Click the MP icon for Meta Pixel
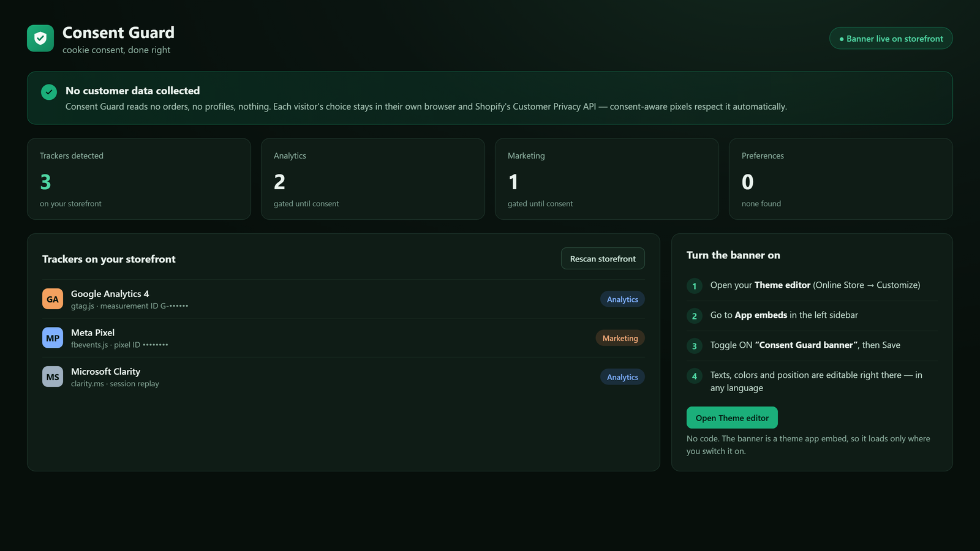Viewport: 980px width, 551px height. 53,338
